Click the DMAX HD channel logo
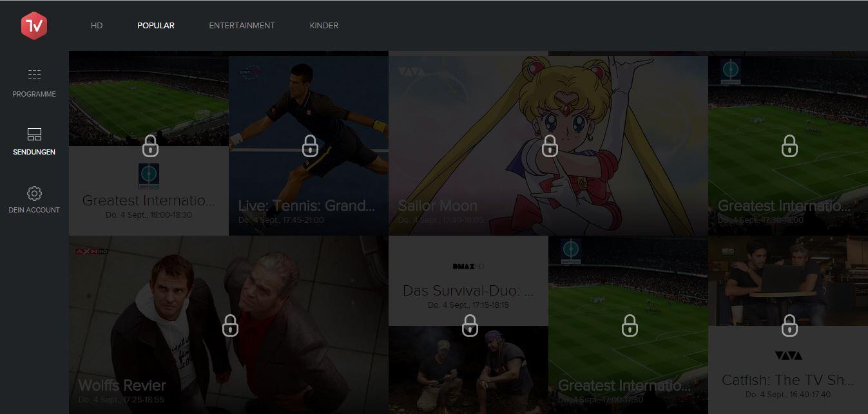 [x=468, y=267]
